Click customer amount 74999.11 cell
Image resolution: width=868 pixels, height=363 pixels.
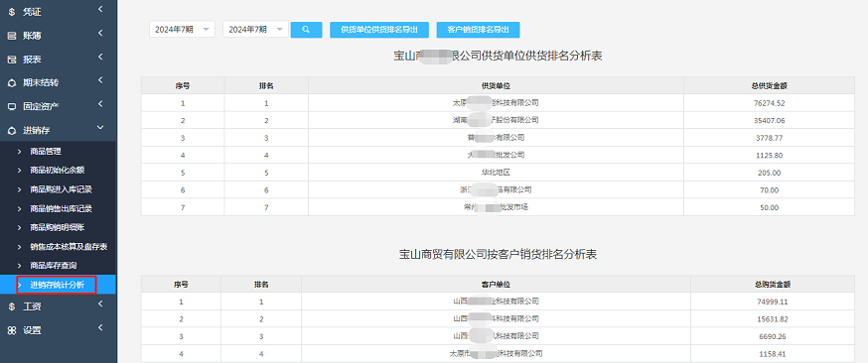point(774,302)
